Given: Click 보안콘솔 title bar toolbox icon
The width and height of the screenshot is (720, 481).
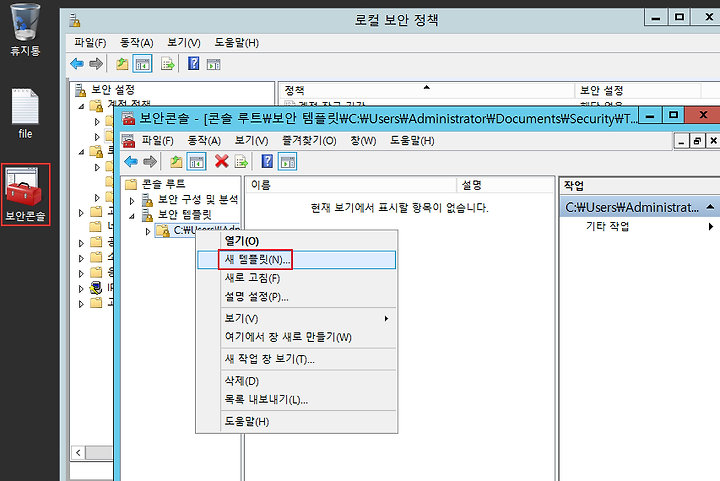Looking at the screenshot, I should [x=129, y=119].
